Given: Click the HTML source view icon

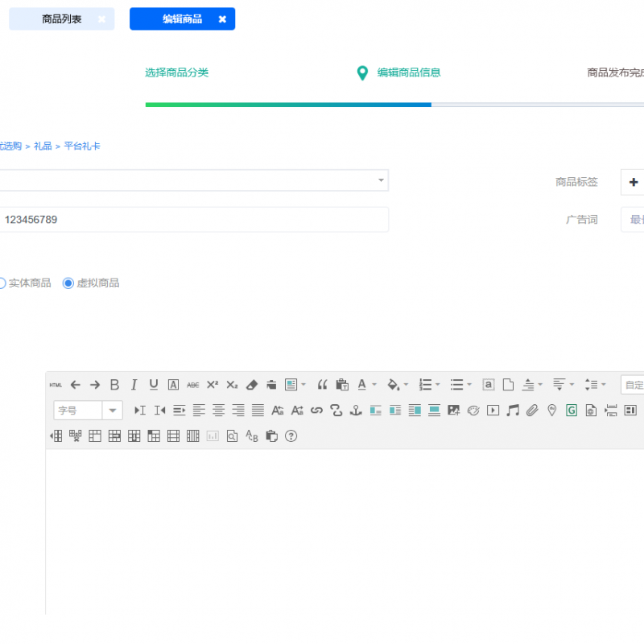Looking at the screenshot, I should pyautogui.click(x=56, y=385).
